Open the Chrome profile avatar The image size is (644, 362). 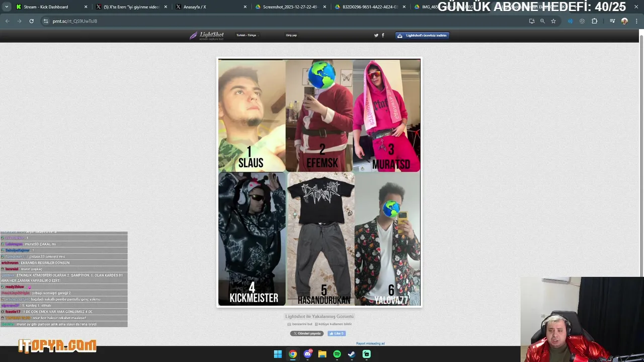624,21
